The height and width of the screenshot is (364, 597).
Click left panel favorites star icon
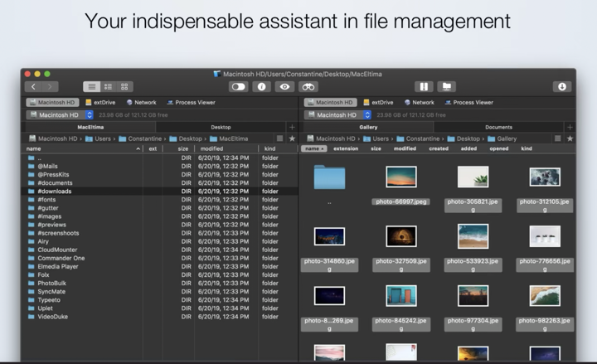coord(292,138)
